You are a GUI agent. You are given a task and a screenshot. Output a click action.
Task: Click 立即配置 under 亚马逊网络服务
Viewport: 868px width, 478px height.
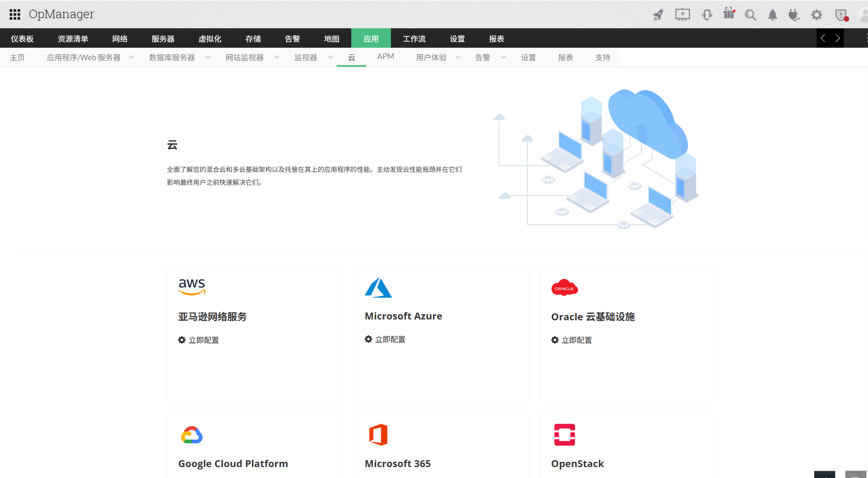pyautogui.click(x=204, y=340)
